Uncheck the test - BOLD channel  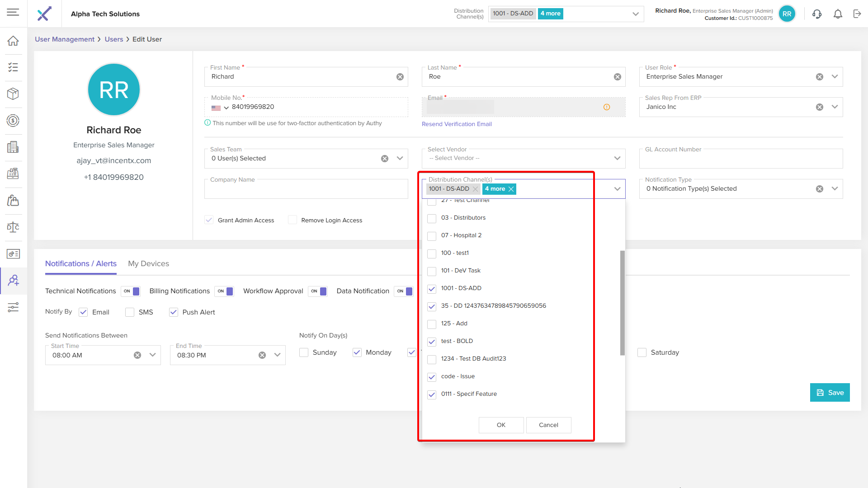click(432, 342)
